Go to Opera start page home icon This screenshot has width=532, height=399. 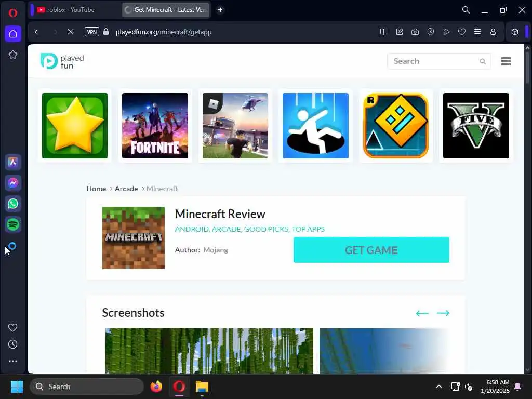click(x=13, y=34)
